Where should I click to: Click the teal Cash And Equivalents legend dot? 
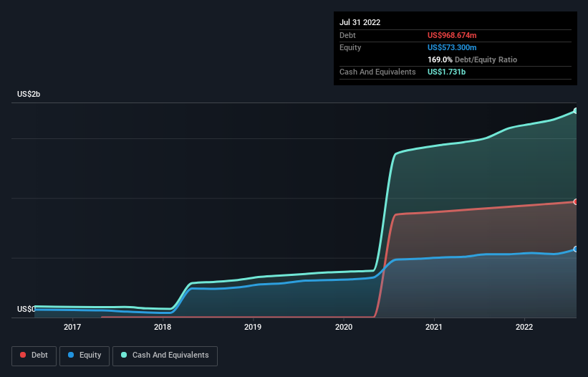tap(124, 355)
